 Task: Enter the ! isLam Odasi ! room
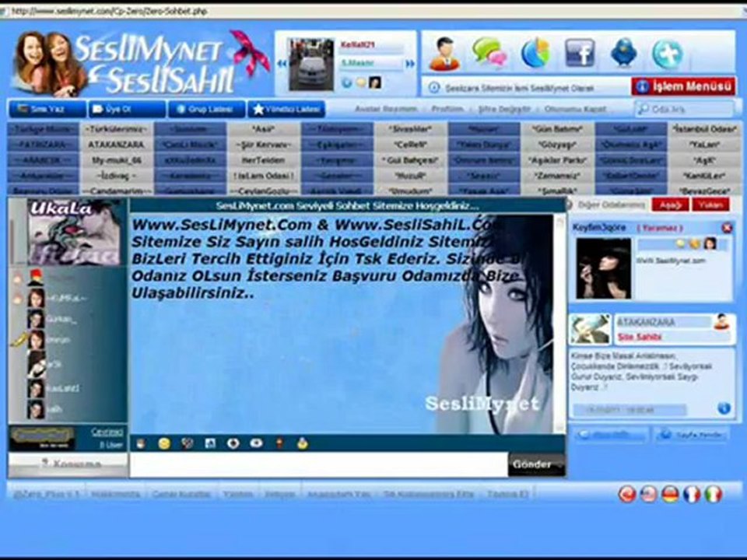pos(264,177)
